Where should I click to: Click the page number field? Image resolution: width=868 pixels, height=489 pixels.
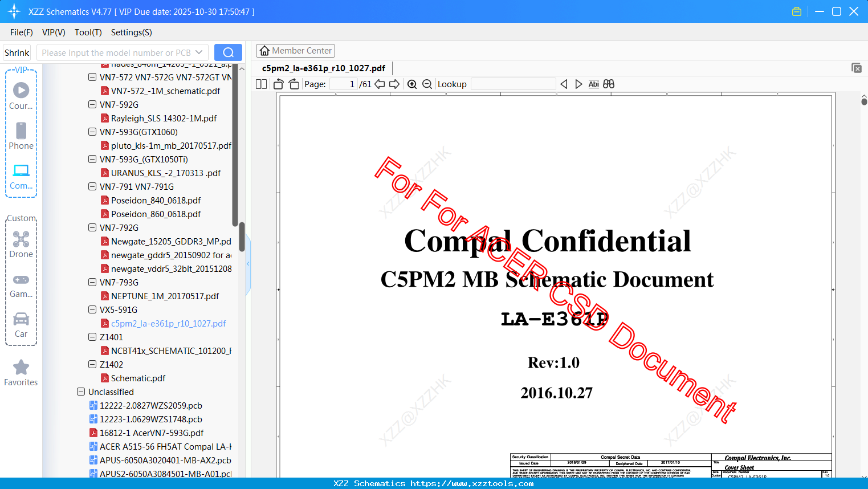343,84
